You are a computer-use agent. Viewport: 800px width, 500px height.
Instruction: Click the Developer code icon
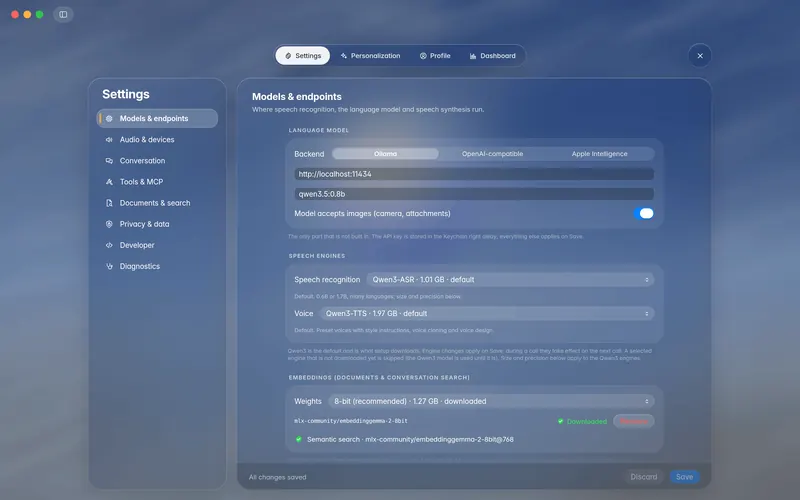pos(109,245)
